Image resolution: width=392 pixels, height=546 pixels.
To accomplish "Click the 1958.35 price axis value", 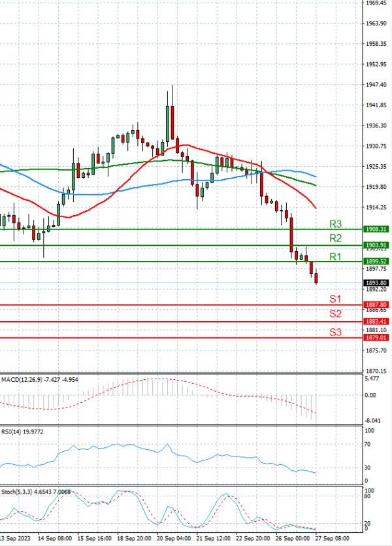I will pyautogui.click(x=376, y=44).
